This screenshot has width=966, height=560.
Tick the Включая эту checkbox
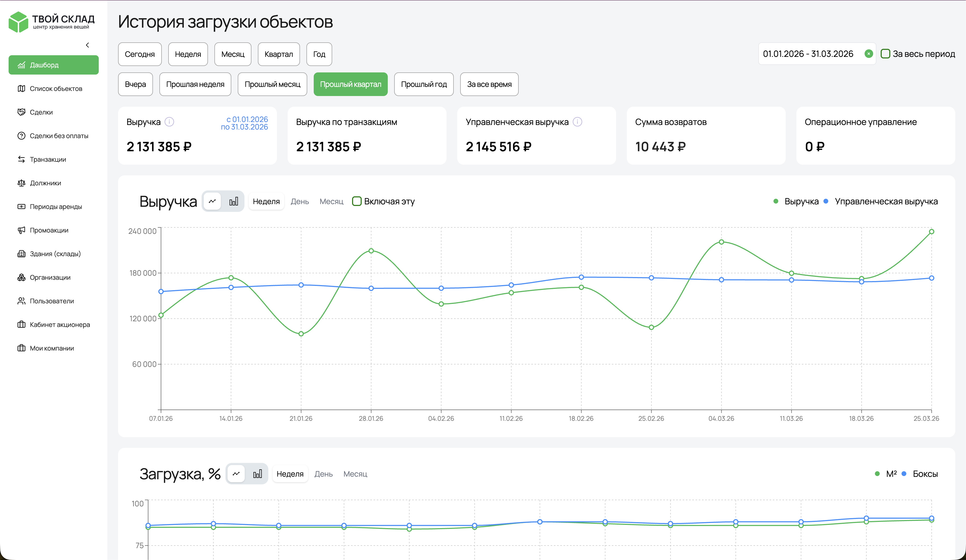click(x=357, y=201)
